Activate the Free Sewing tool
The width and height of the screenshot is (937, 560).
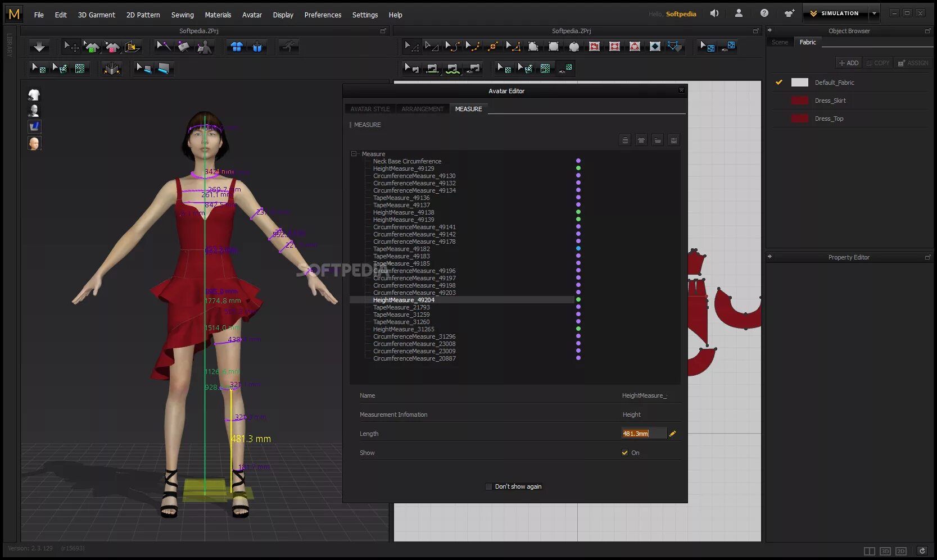click(453, 68)
